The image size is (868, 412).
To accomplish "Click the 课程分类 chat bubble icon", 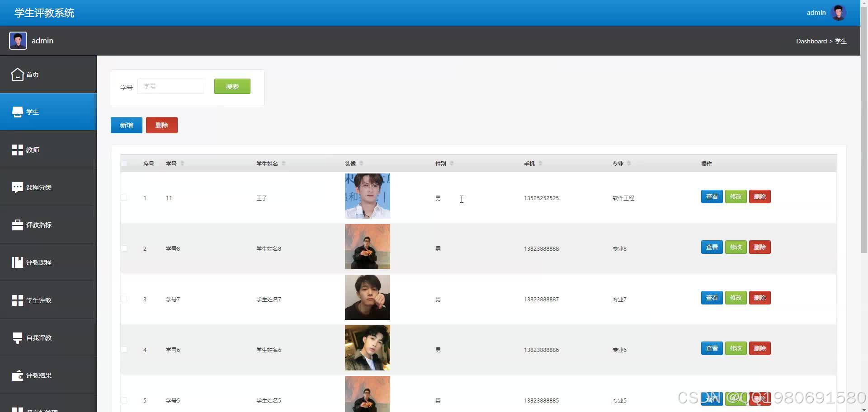I will (18, 187).
